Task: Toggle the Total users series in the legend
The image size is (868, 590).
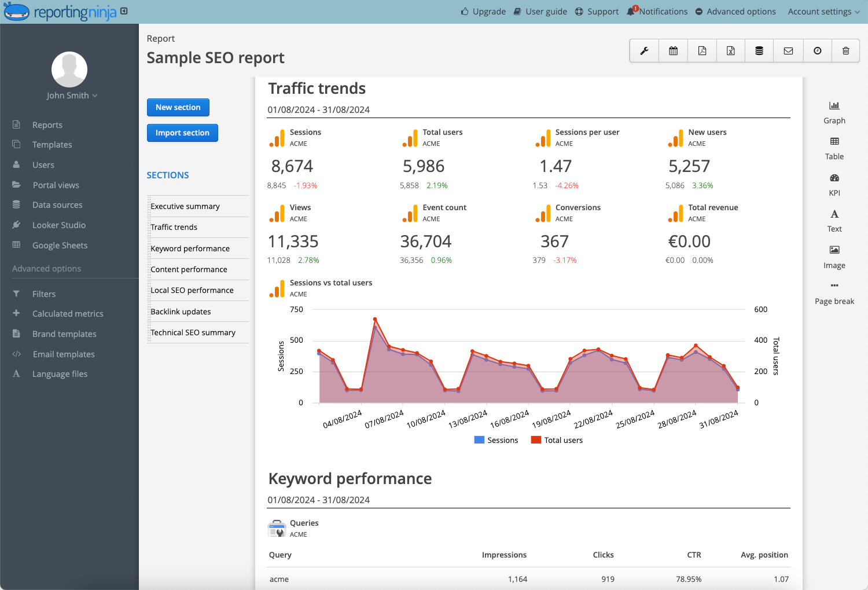Action: [x=557, y=439]
